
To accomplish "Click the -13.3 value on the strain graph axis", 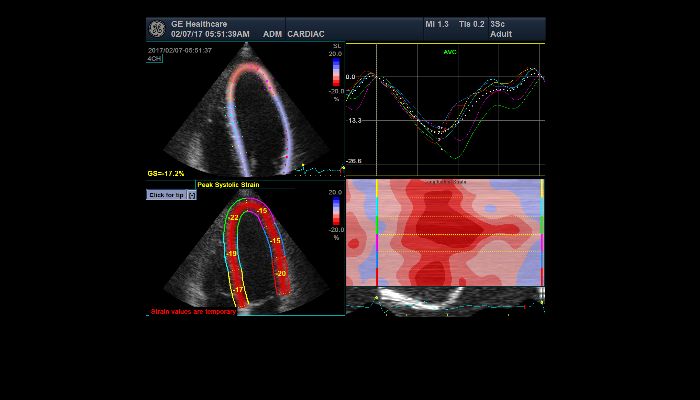I will (x=354, y=120).
